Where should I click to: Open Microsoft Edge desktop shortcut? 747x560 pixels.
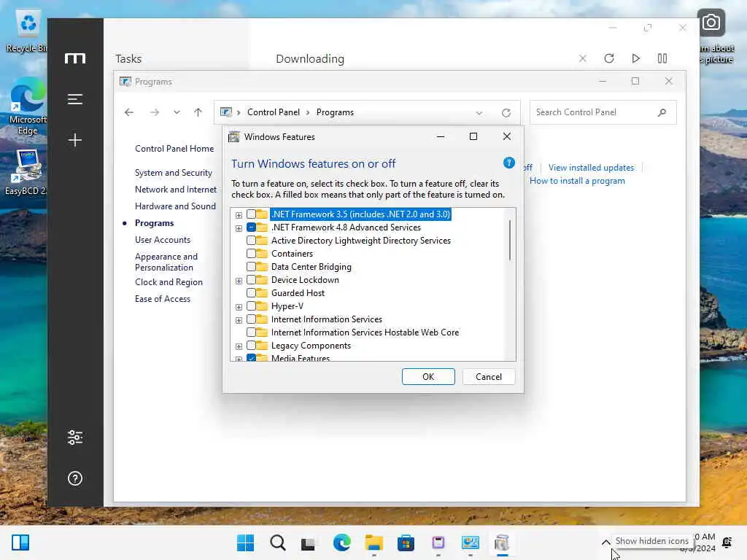pos(27,107)
